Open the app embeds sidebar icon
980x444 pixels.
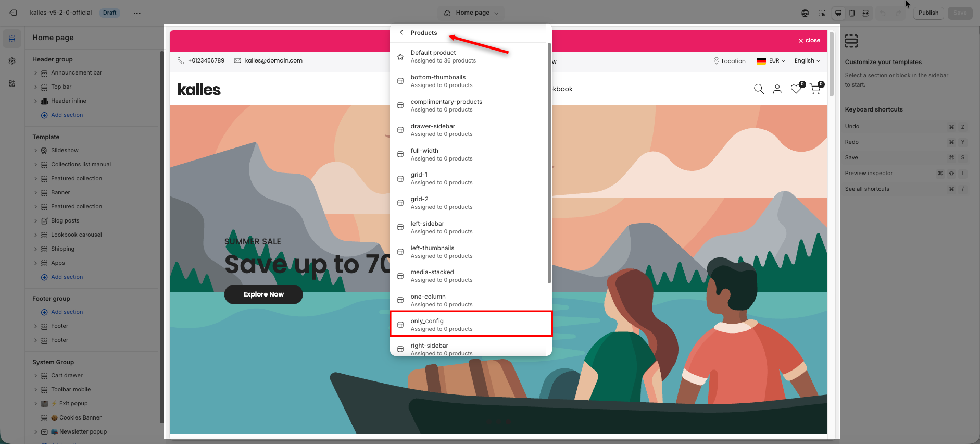pos(12,83)
